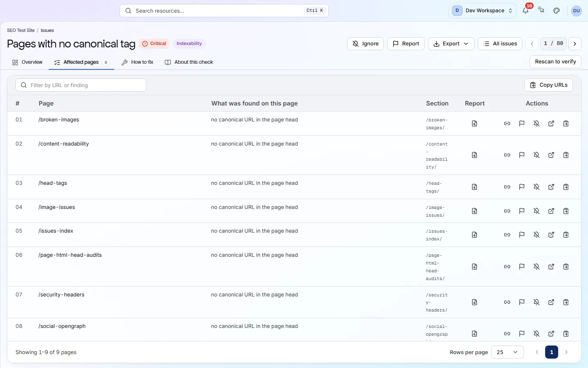This screenshot has width=588, height=368.
Task: Open the theme palette icon
Action: [x=557, y=11]
